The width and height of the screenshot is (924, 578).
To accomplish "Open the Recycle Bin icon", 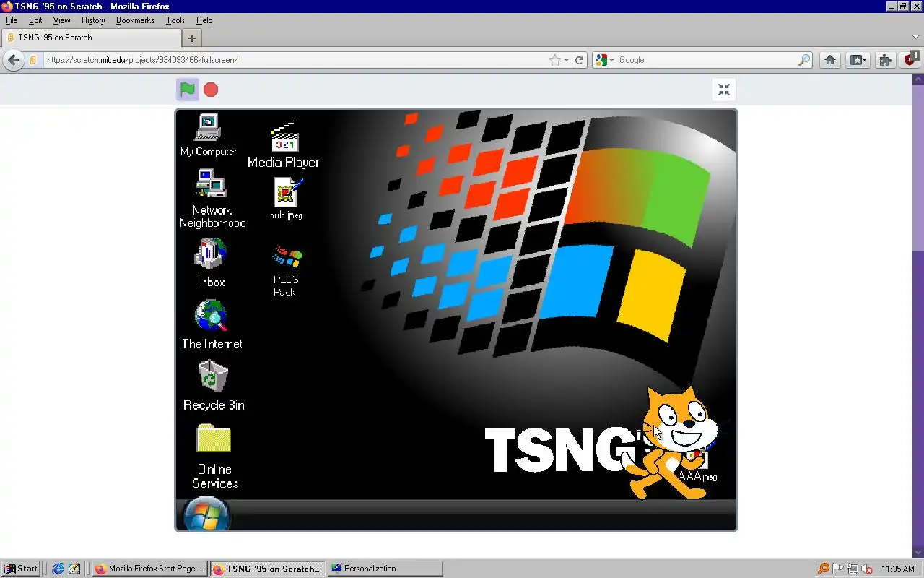I will [x=214, y=386].
